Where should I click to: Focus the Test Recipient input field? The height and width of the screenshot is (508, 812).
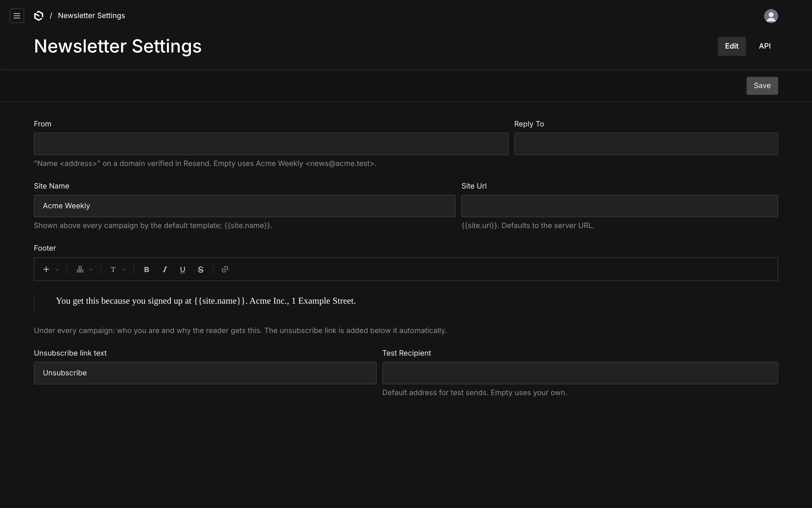(580, 373)
